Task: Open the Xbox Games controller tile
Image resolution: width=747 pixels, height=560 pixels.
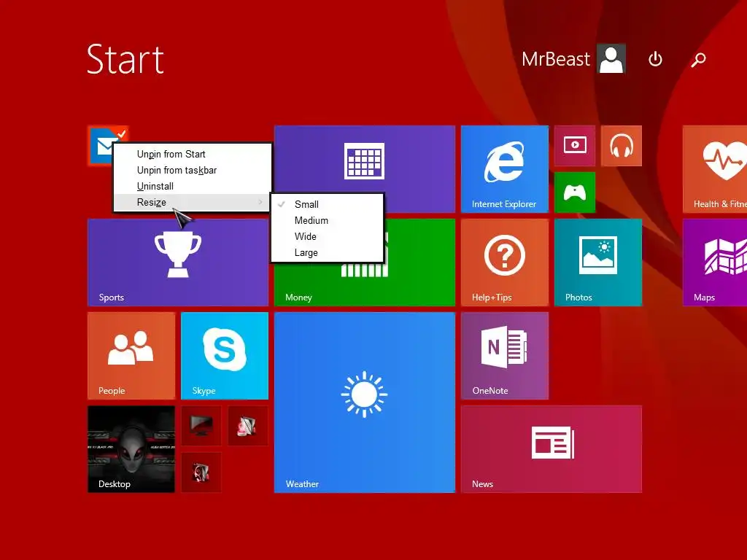Action: click(575, 192)
